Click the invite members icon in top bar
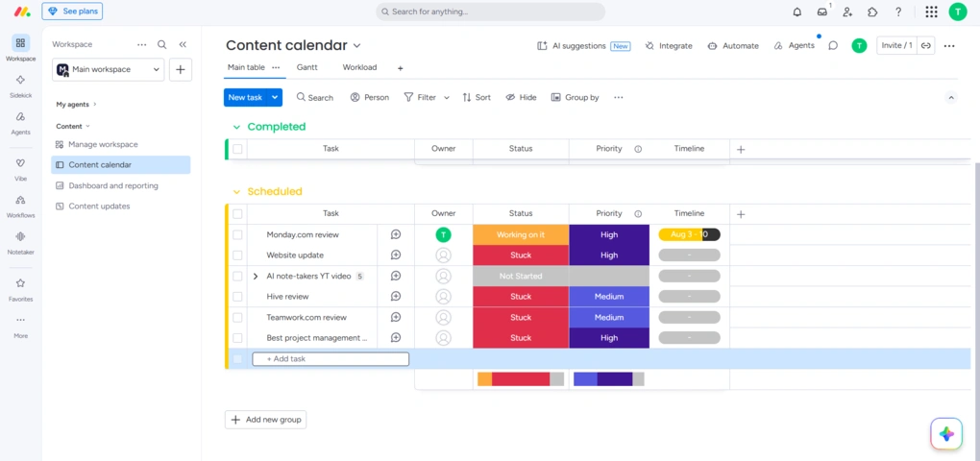Screen dimensions: 980x461 pos(847,12)
